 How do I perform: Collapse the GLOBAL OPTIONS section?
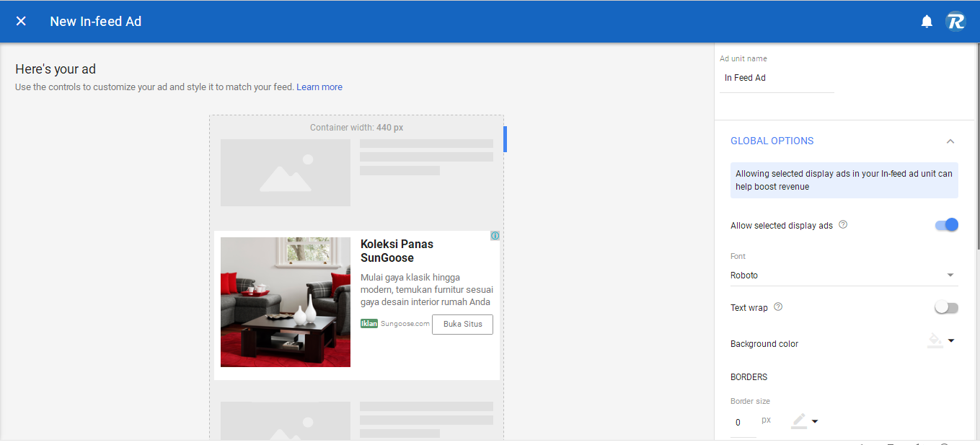950,141
